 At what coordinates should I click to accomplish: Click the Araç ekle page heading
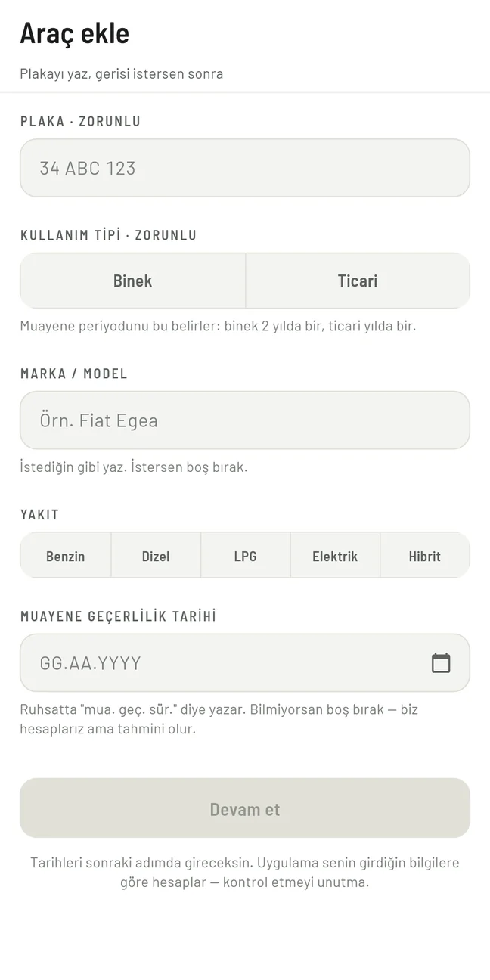click(x=75, y=33)
